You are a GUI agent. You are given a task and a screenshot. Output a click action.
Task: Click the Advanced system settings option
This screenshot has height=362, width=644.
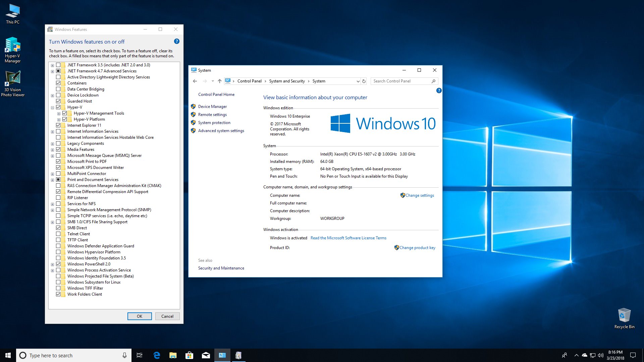tap(220, 130)
